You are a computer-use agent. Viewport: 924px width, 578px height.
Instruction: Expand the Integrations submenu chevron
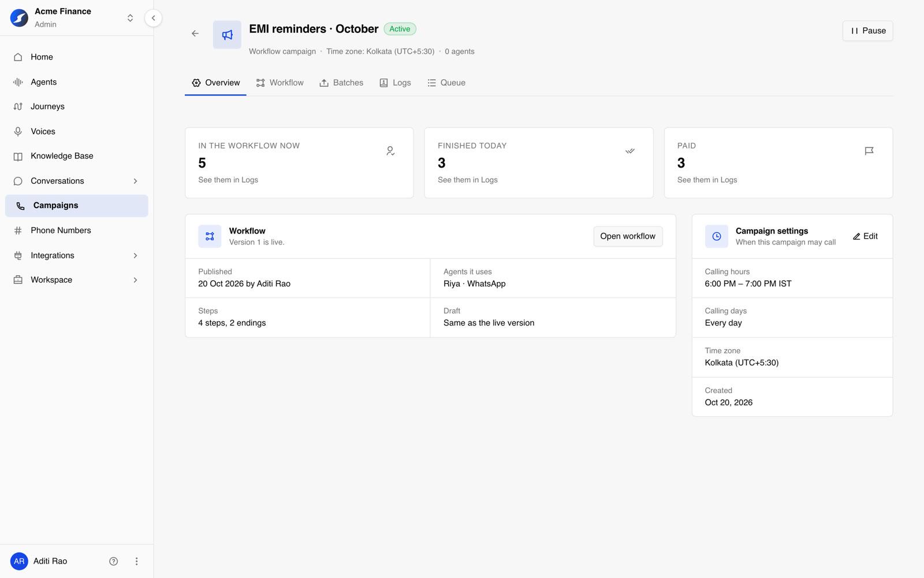[x=135, y=255]
